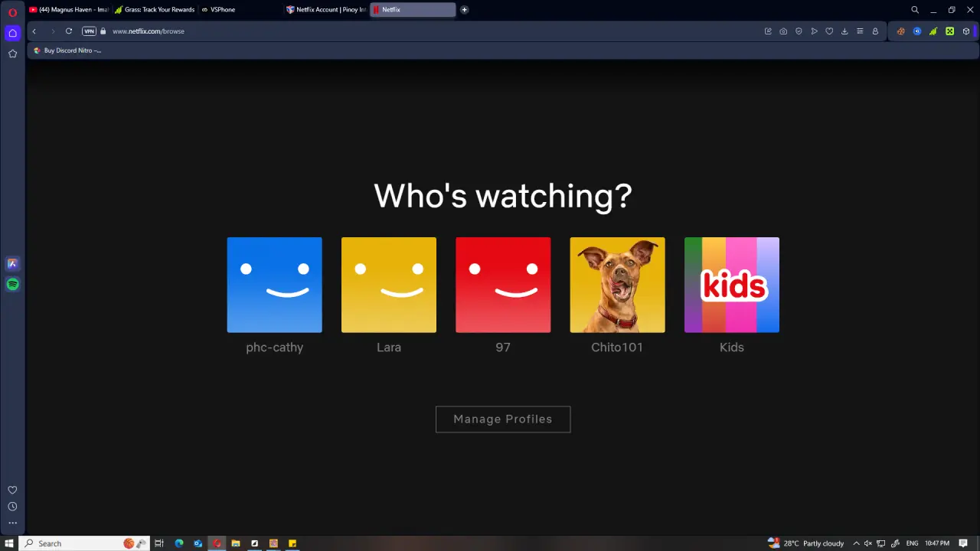
Task: Click the green square dotted extension icon
Action: coord(949,31)
